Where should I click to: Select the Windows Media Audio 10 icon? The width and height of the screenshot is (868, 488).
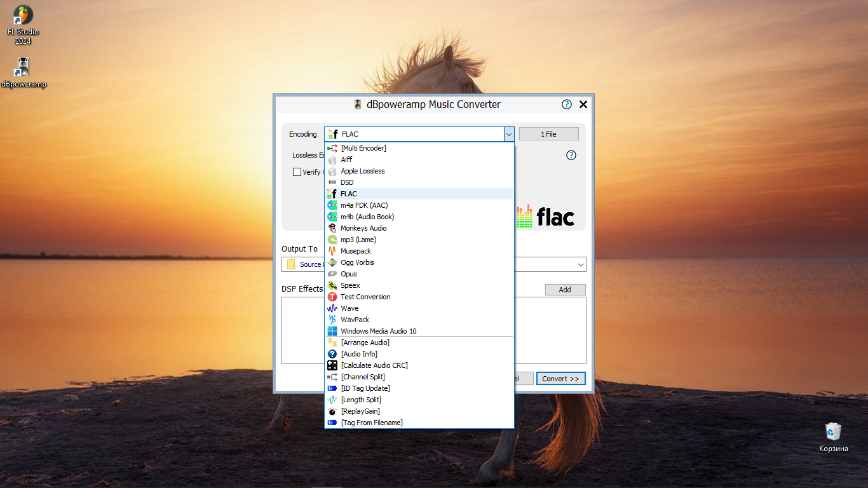[332, 331]
